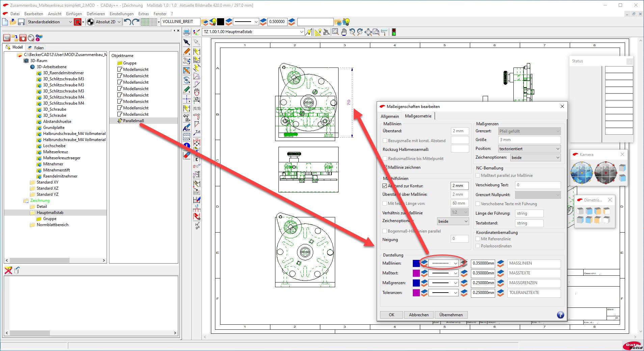Screen dimensions: 644x351
Task: Choose the hatch pattern tool
Action: coord(187,137)
